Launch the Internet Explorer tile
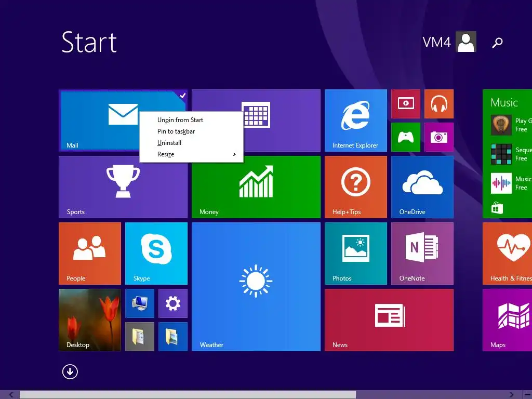Image resolution: width=532 pixels, height=399 pixels. tap(355, 121)
